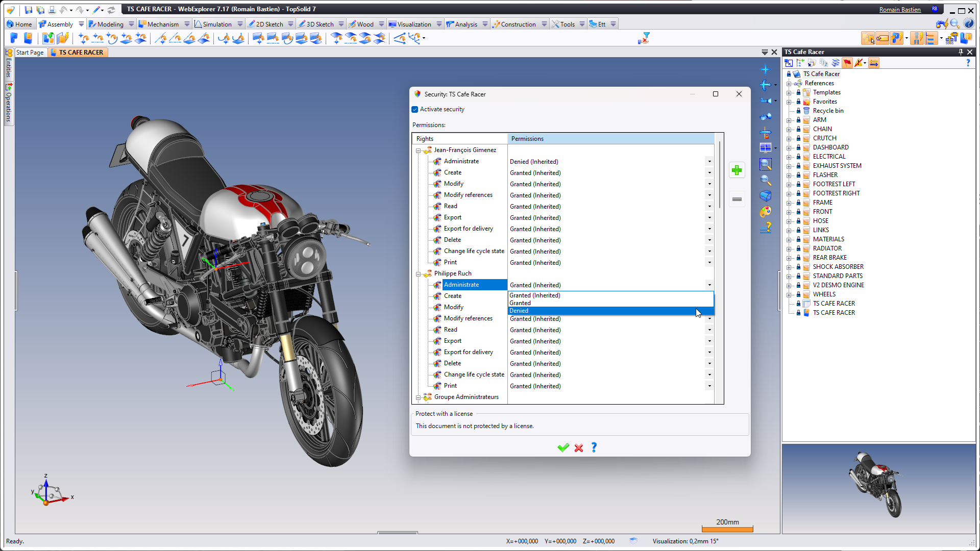The image size is (980, 551).
Task: Click the Operations vertical side tab
Action: 9,103
